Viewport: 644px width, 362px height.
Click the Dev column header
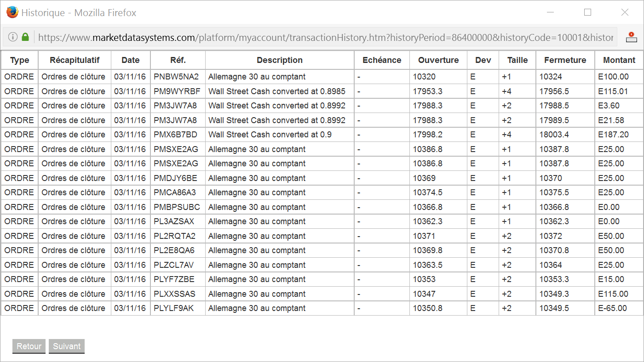pos(483,60)
